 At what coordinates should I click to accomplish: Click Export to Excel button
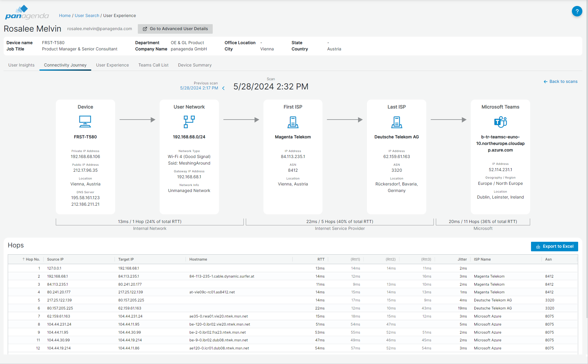click(x=554, y=247)
